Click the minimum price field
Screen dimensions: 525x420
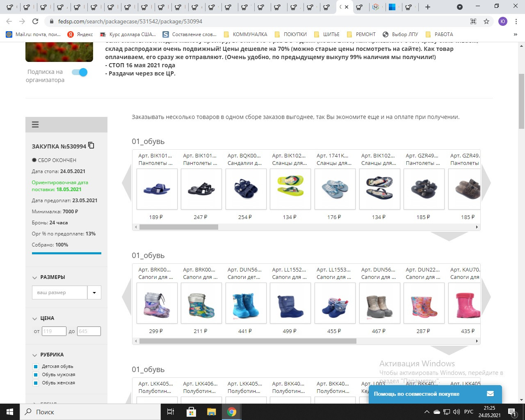[54, 331]
